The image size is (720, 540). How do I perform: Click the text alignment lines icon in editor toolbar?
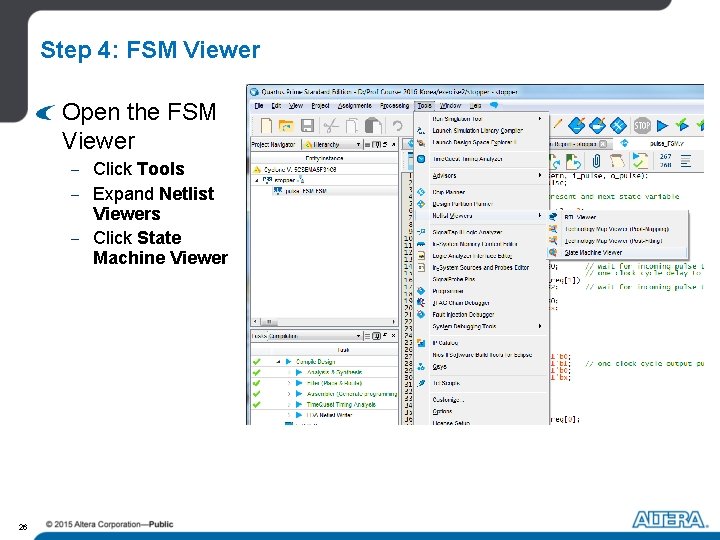click(686, 161)
